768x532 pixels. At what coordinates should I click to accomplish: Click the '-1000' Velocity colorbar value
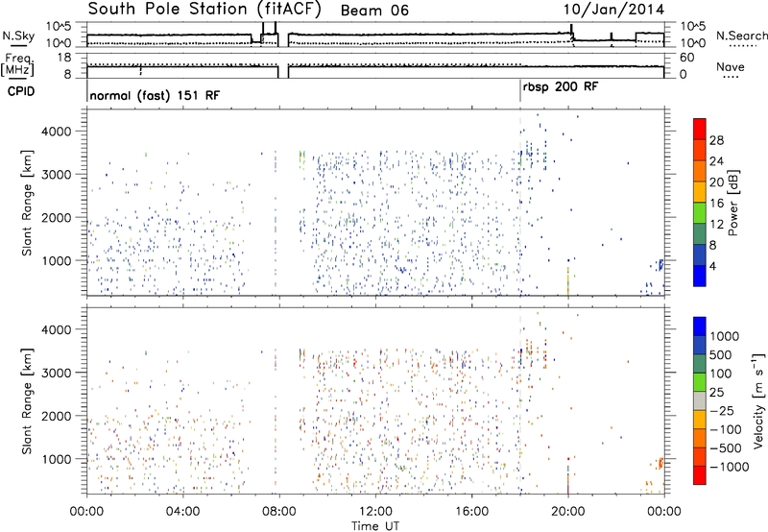click(x=730, y=467)
